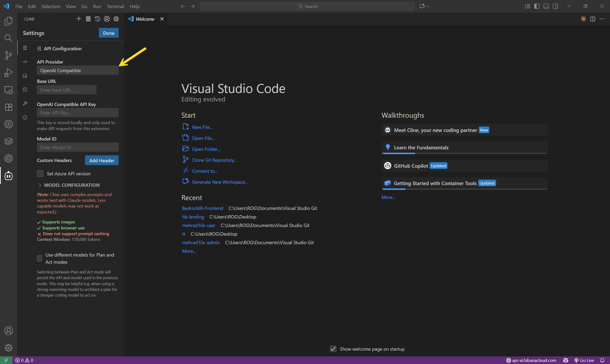Open the Search view in activity bar

[x=8, y=38]
